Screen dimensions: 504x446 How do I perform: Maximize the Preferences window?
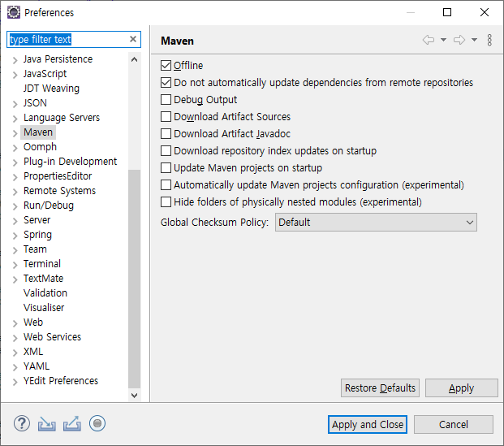pyautogui.click(x=447, y=12)
